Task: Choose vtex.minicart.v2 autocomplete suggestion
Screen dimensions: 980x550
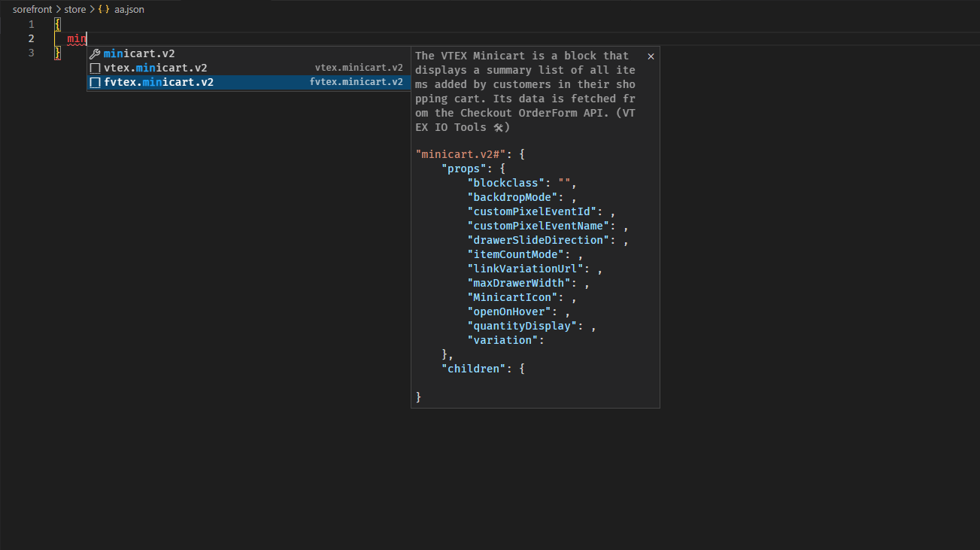Action: pyautogui.click(x=248, y=68)
